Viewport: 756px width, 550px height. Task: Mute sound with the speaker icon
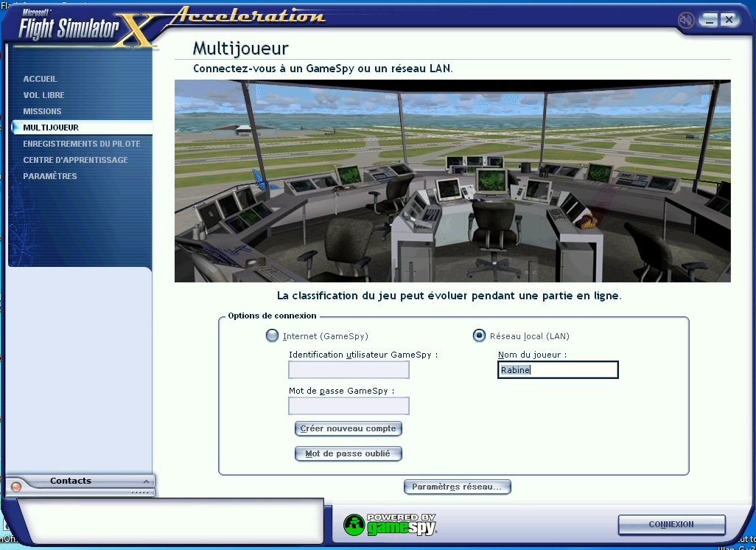click(x=685, y=20)
